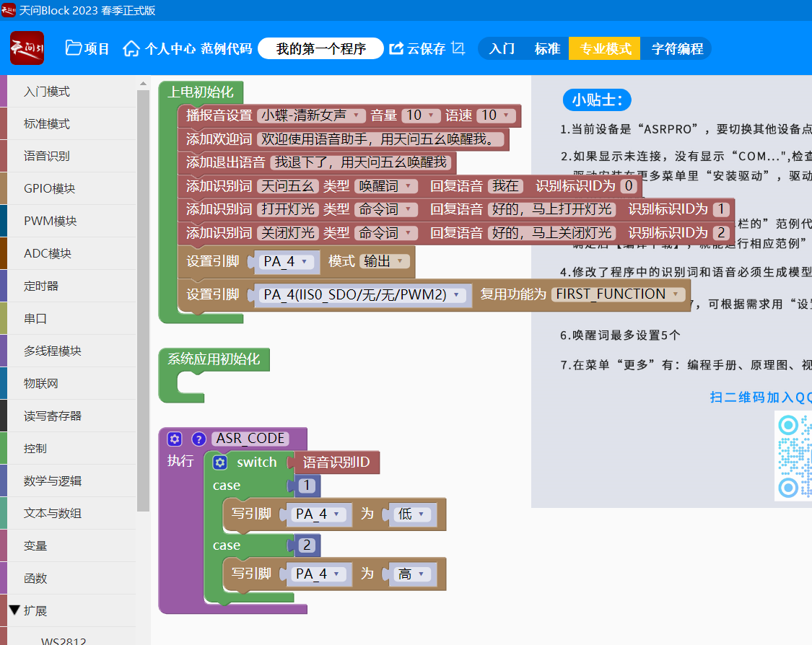Screen dimensions: 812x645
Task: Open the 入门模式 block category
Action: (x=71, y=92)
